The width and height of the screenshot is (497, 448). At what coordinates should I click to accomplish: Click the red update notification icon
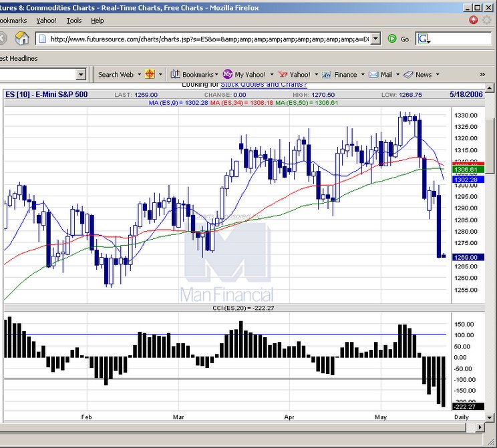473,20
